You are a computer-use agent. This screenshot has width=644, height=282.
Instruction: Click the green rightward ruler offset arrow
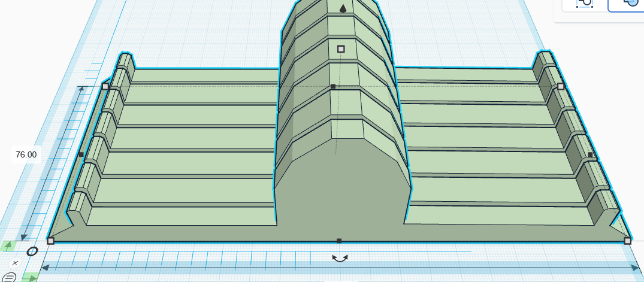pyautogui.click(x=31, y=277)
